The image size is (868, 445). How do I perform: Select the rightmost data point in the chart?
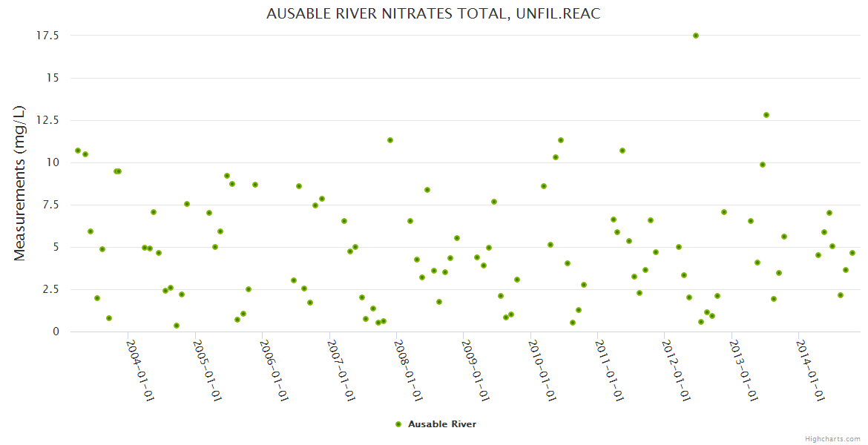(852, 253)
